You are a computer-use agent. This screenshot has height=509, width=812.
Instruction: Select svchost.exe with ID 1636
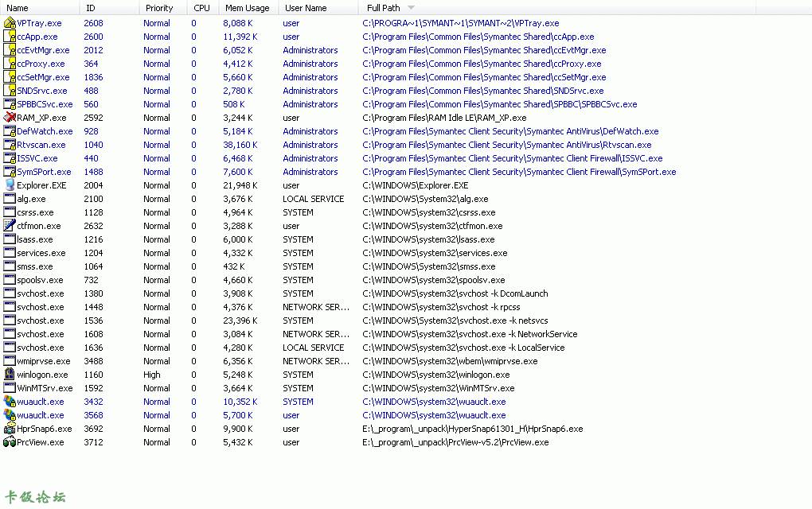click(x=41, y=347)
